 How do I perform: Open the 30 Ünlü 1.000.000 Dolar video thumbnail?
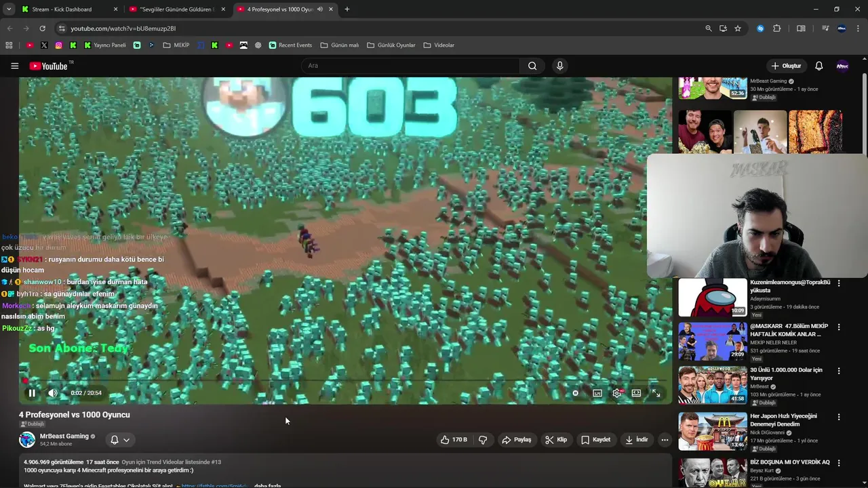(713, 386)
